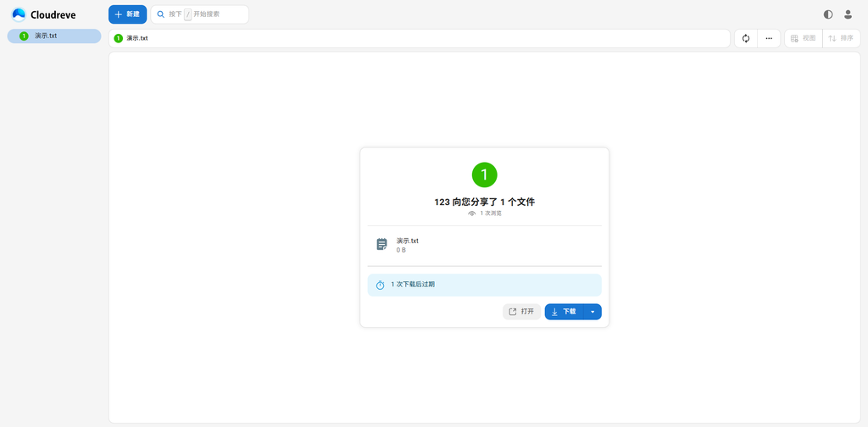Click the Cloudreve logo icon
Image resolution: width=868 pixels, height=427 pixels.
tap(19, 14)
